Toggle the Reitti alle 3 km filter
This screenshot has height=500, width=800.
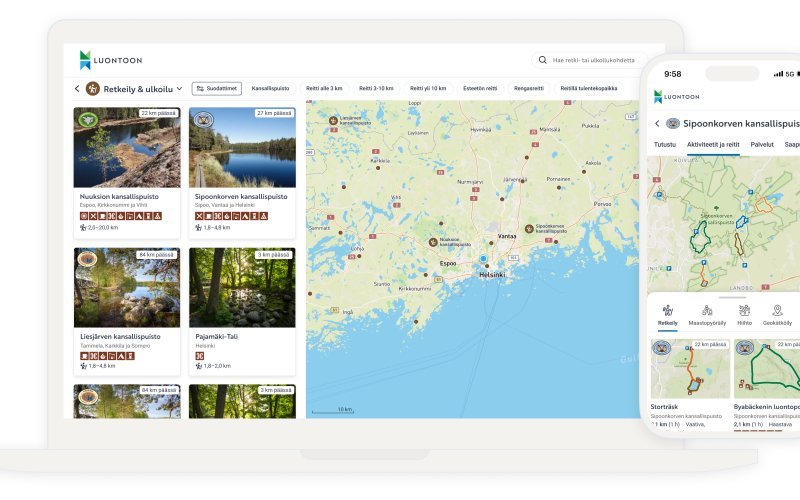pos(324,89)
